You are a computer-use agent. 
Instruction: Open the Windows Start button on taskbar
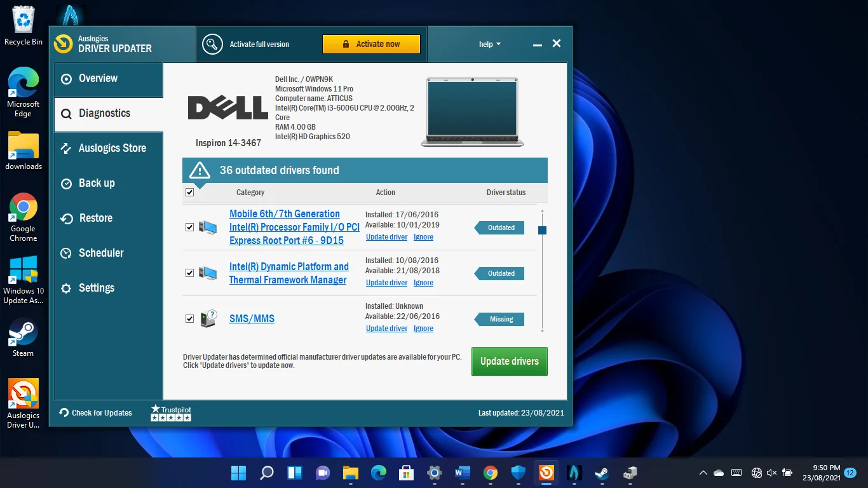tap(239, 473)
